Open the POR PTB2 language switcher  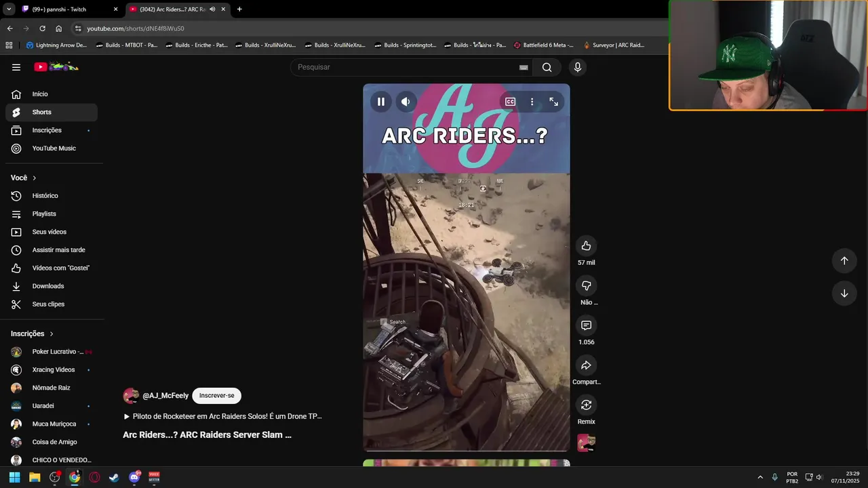792,477
